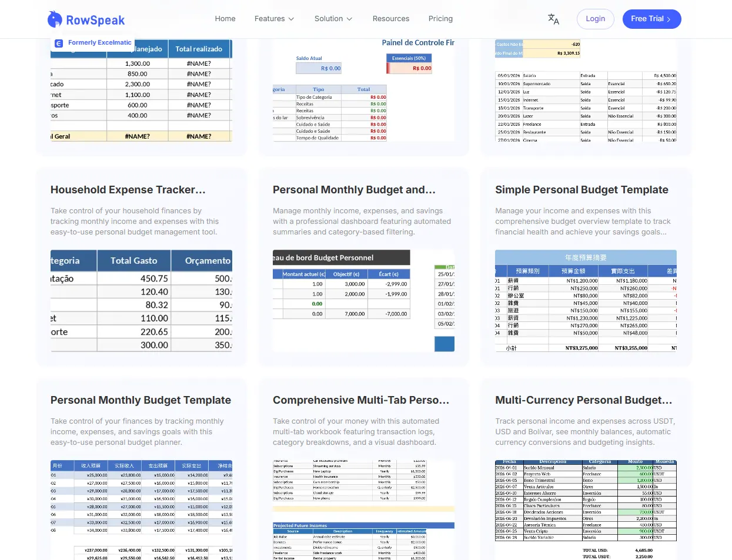
Task: Open the Household Expense Tracker template
Action: (x=128, y=190)
